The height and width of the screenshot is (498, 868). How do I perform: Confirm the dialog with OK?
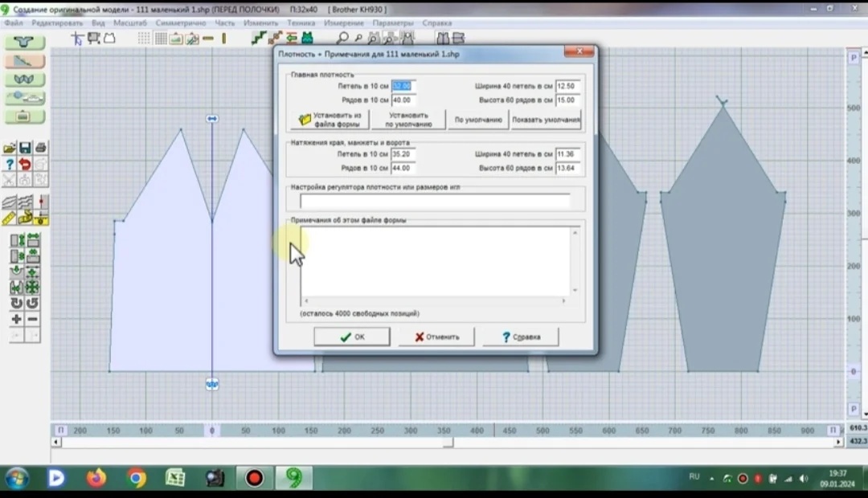pos(352,337)
